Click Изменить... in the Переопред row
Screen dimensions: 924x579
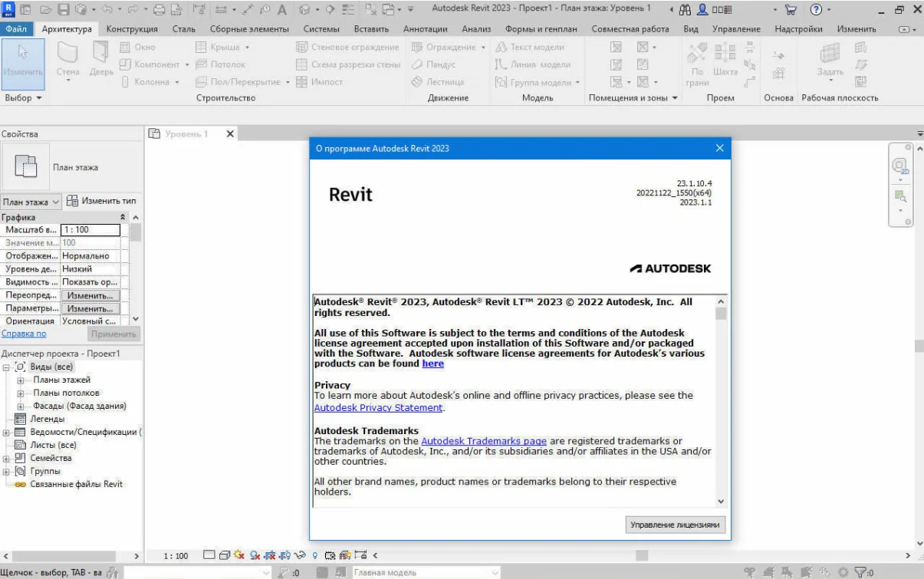coord(90,295)
